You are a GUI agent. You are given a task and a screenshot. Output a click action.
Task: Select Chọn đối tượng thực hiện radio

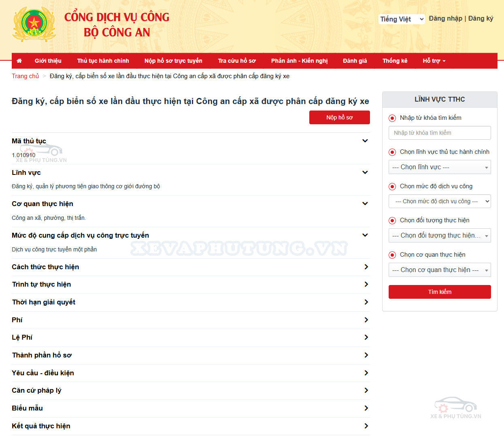click(392, 221)
